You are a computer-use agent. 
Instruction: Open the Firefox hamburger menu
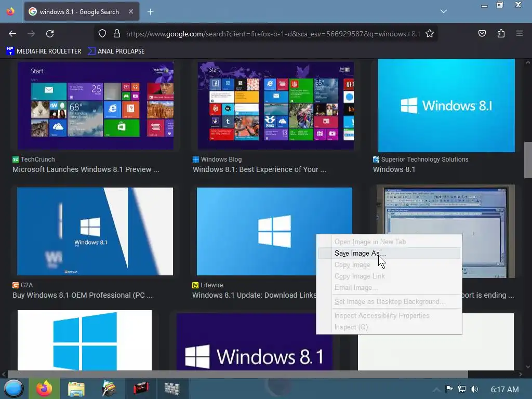pos(520,33)
